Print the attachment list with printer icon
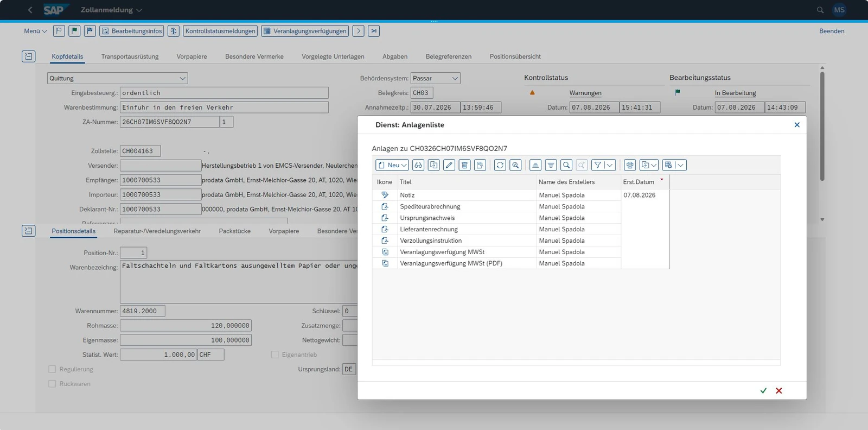 click(630, 165)
